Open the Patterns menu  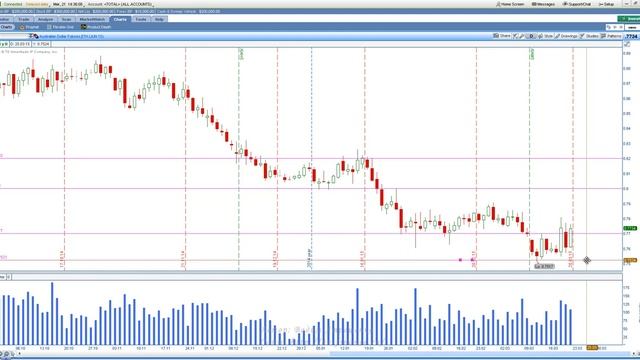tap(611, 36)
